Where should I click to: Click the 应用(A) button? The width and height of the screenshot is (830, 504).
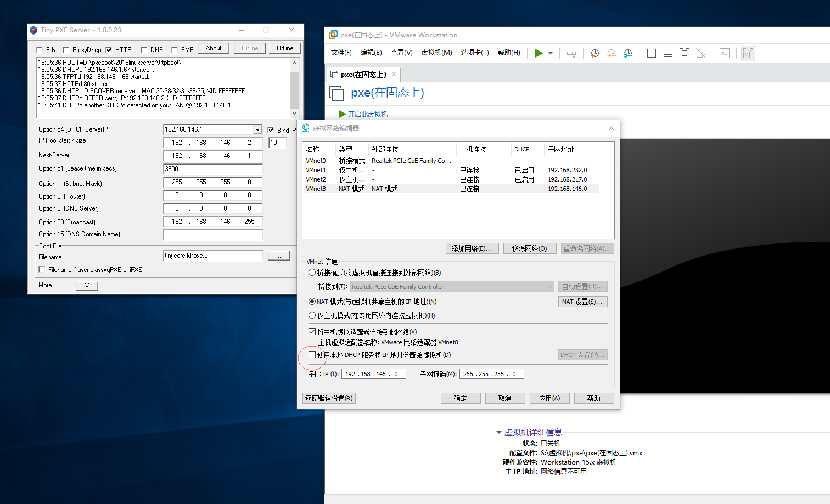click(549, 398)
